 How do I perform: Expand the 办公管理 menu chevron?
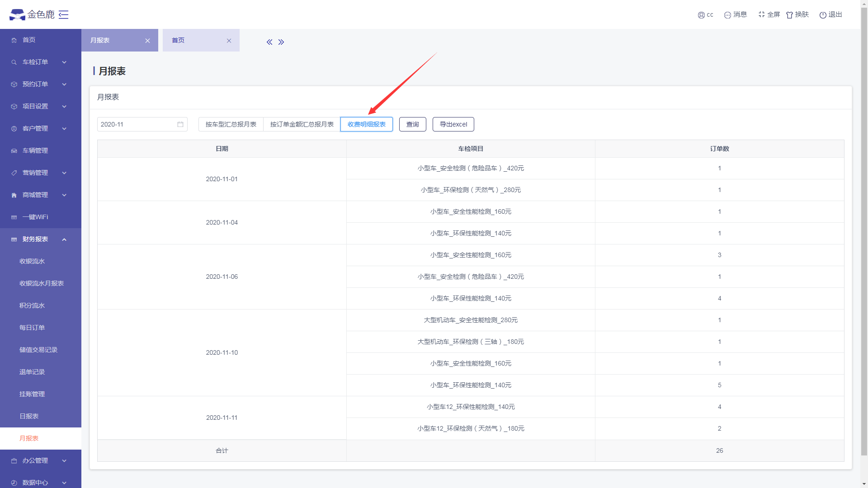click(64, 461)
